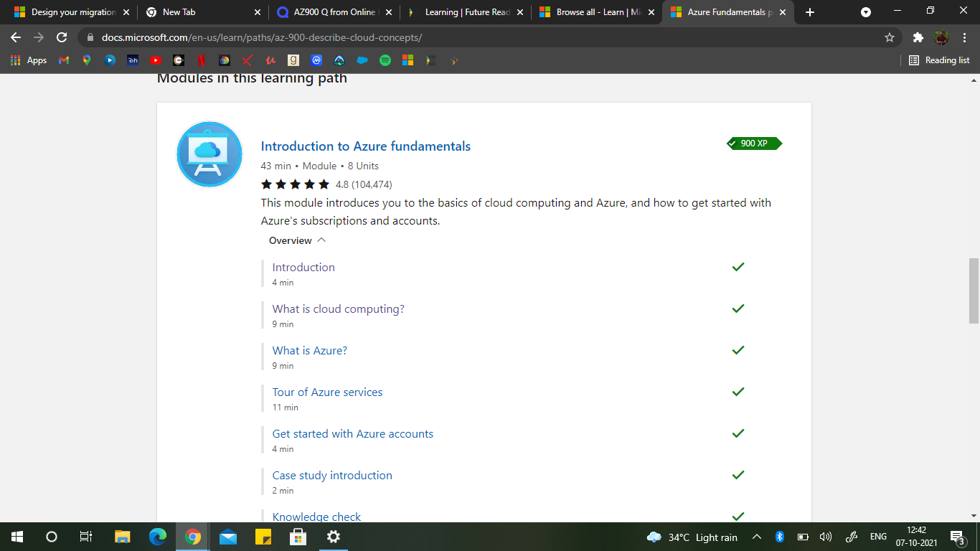Open the Windows Start menu
The width and height of the screenshot is (980, 551).
[17, 536]
